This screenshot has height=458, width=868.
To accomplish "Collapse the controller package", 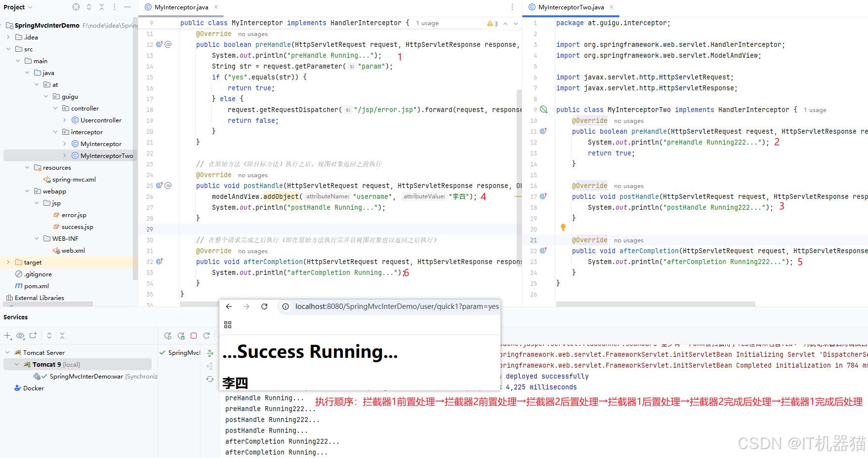I will click(55, 108).
